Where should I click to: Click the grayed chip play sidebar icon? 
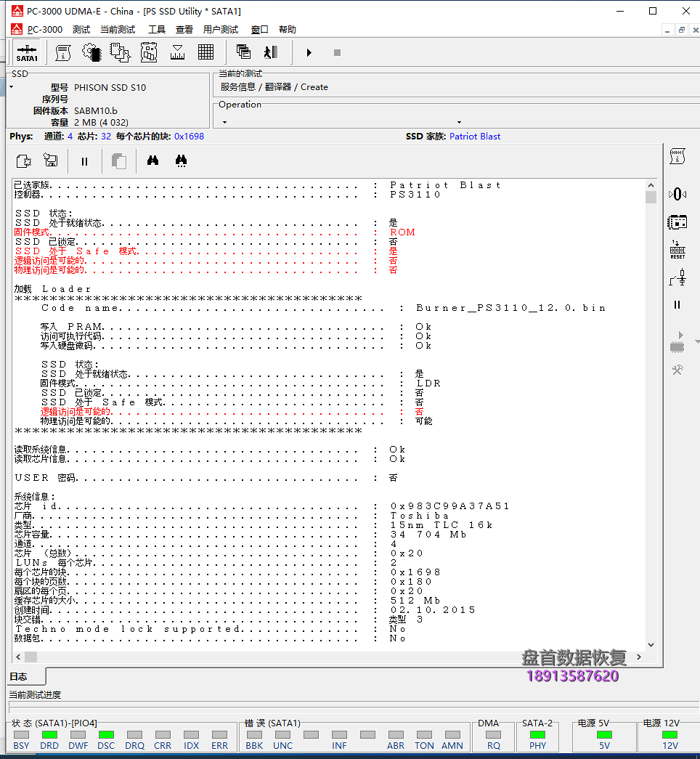pyautogui.click(x=677, y=342)
